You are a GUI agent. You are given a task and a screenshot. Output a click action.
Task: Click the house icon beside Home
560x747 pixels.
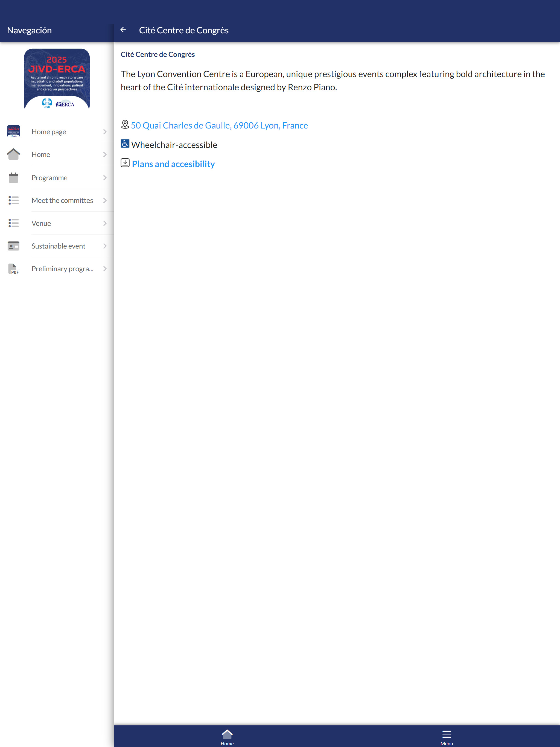[x=13, y=154]
